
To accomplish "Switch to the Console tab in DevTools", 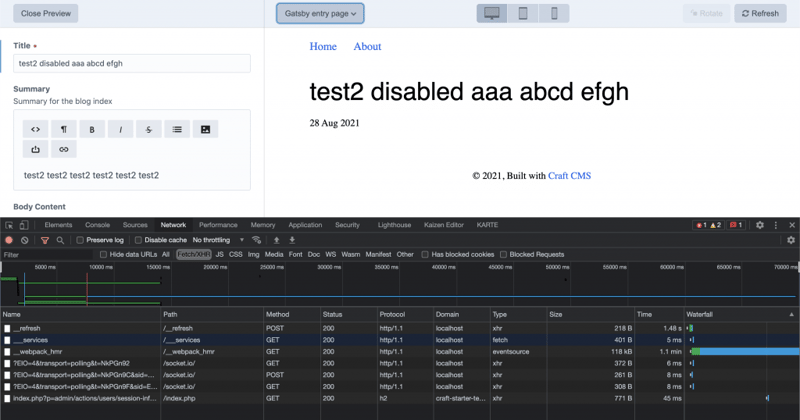I will [x=97, y=225].
